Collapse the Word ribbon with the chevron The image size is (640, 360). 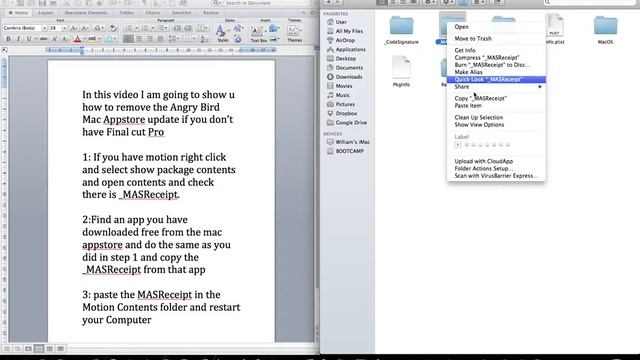click(303, 13)
